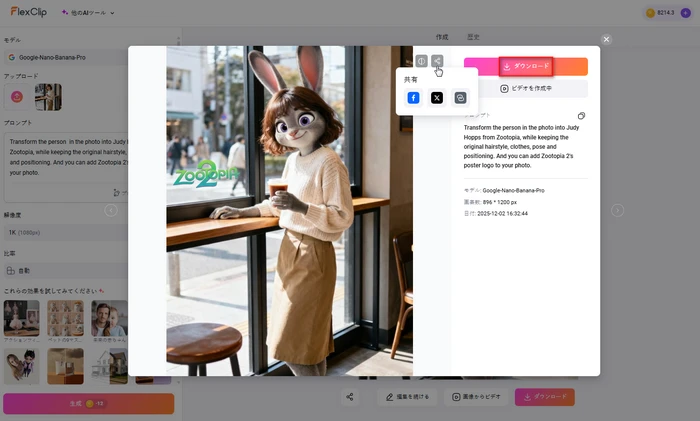
Task: Copy the prompt text with the copy icon
Action: (581, 116)
